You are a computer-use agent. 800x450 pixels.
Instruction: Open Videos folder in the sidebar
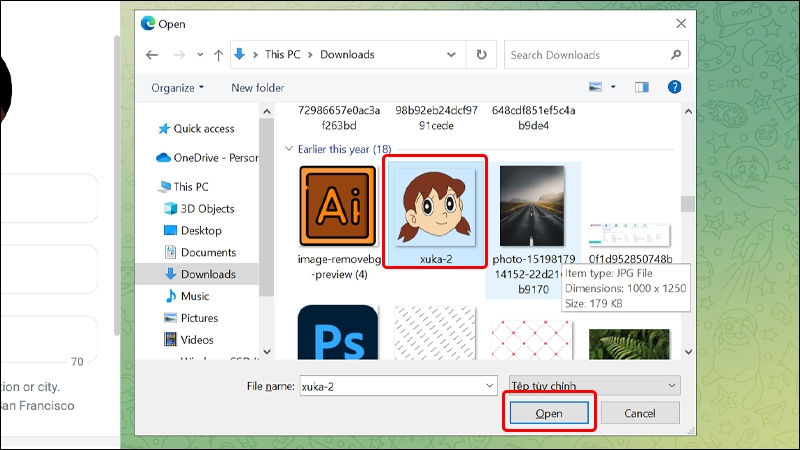(x=188, y=340)
